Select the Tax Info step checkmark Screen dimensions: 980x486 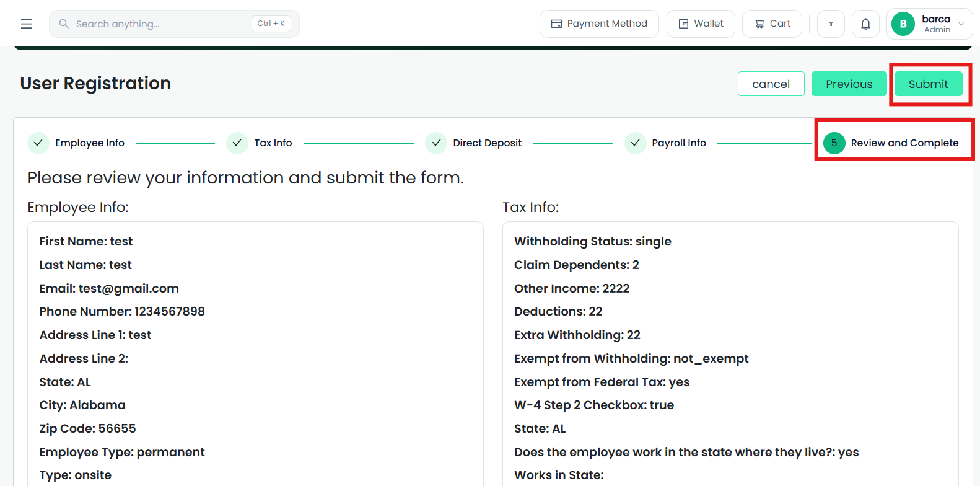click(x=237, y=143)
